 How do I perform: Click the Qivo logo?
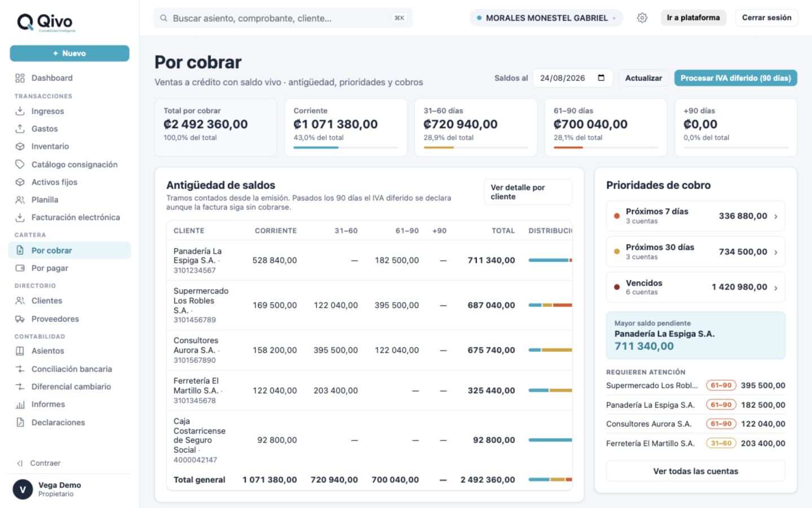tap(46, 22)
